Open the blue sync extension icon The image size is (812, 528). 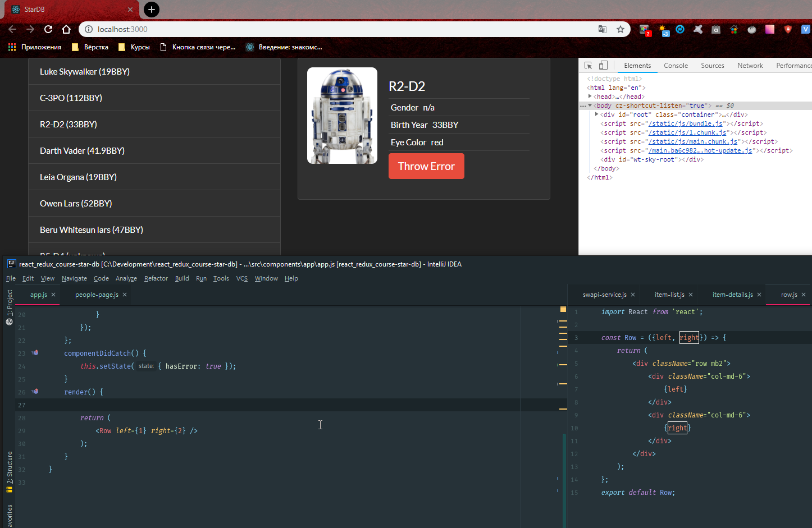[x=680, y=29]
